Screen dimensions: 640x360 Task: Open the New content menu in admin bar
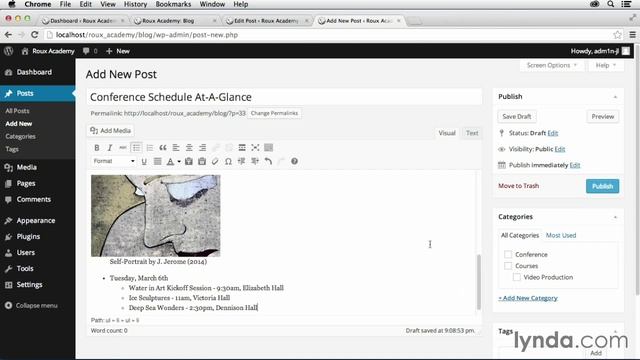click(x=118, y=51)
